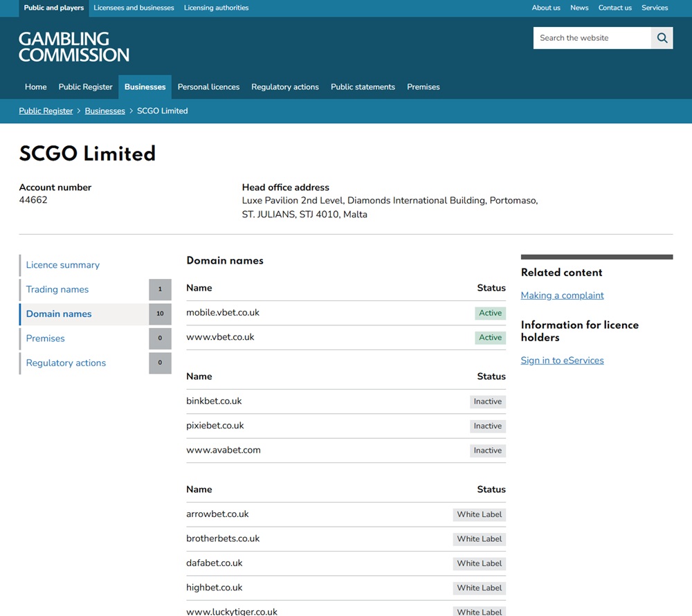Click binkbet.co.uk domain name
Viewport: 692px width, 616px height.
click(x=214, y=401)
